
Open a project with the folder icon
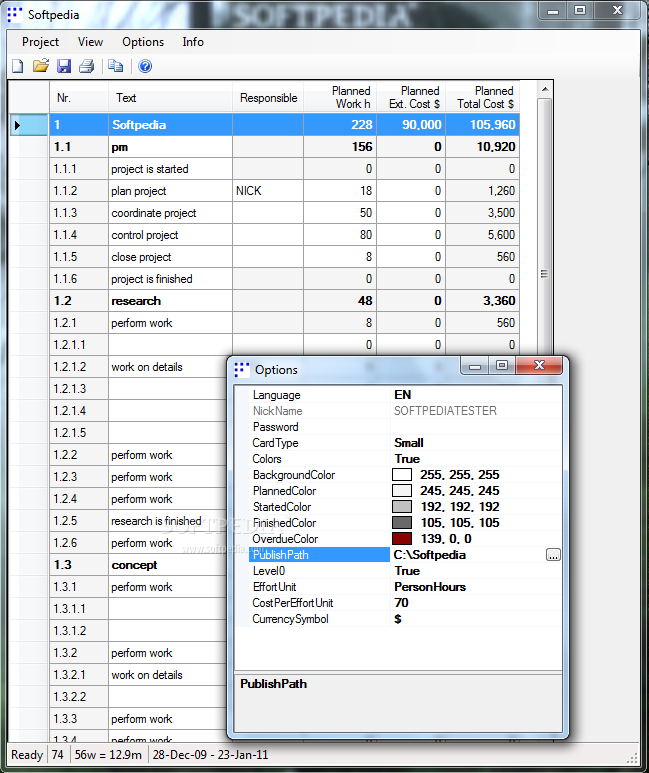(40, 66)
